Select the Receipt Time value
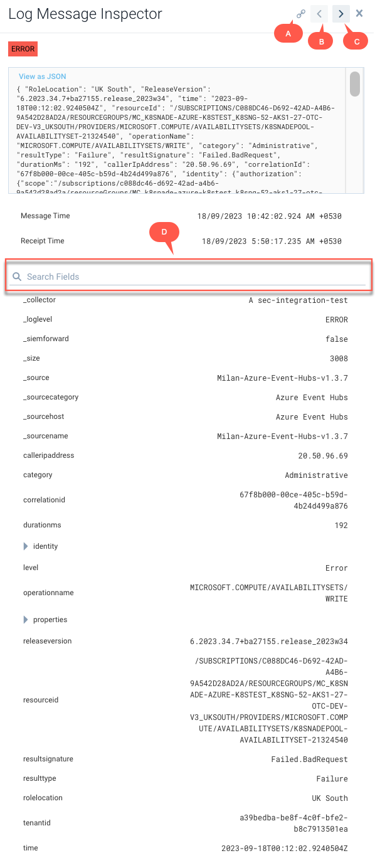Screen dimensions: 375x868 pyautogui.click(x=272, y=241)
